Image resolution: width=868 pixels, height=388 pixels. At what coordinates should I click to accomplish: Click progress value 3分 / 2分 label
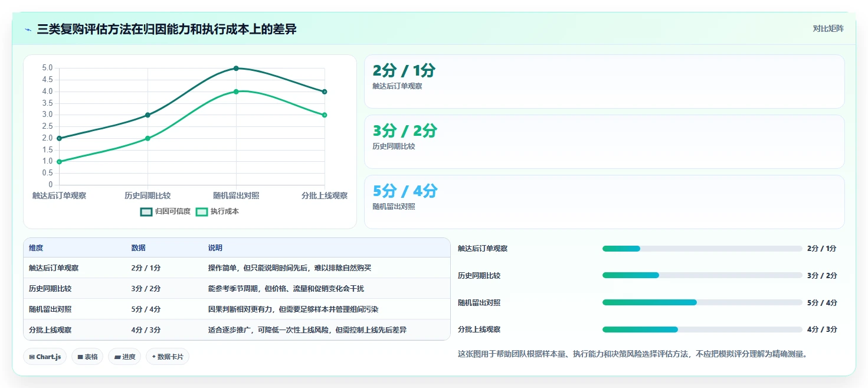click(822, 276)
